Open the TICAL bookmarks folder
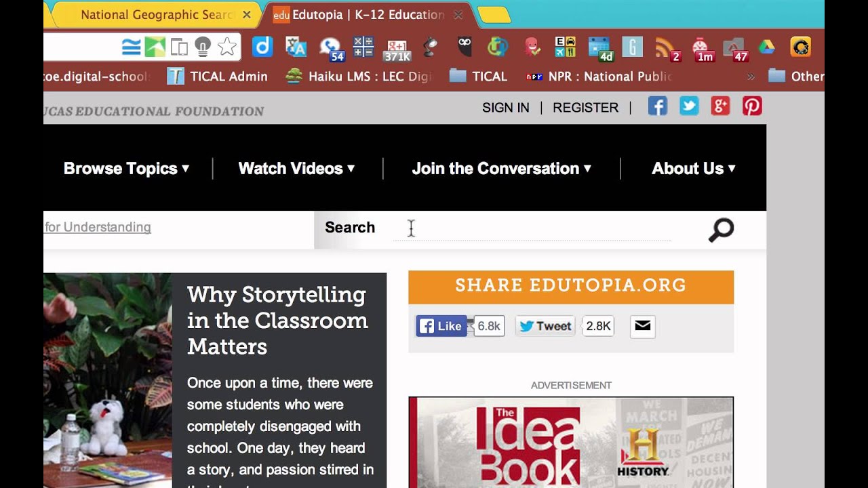 pyautogui.click(x=478, y=77)
